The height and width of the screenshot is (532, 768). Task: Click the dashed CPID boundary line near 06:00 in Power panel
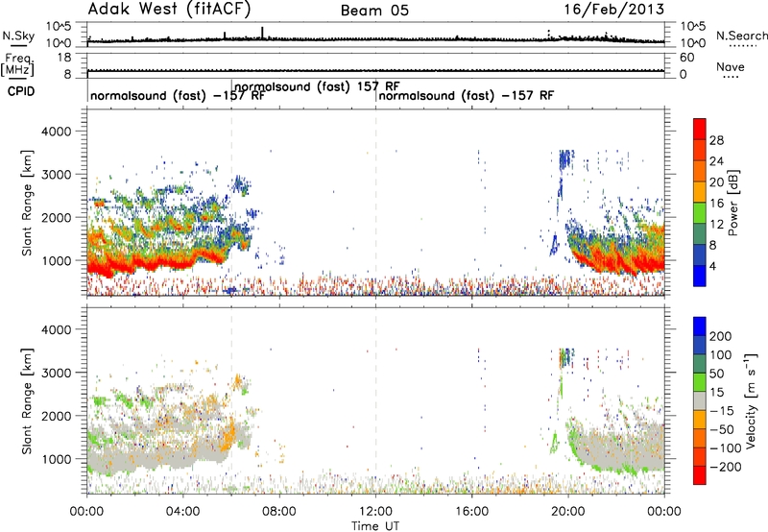231,203
